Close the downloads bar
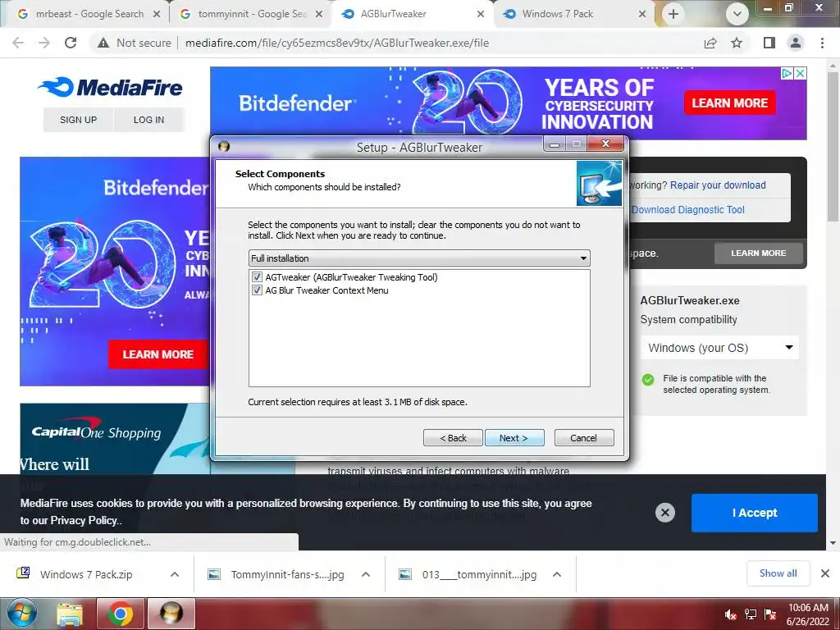Viewport: 840px width, 630px height. click(x=825, y=573)
